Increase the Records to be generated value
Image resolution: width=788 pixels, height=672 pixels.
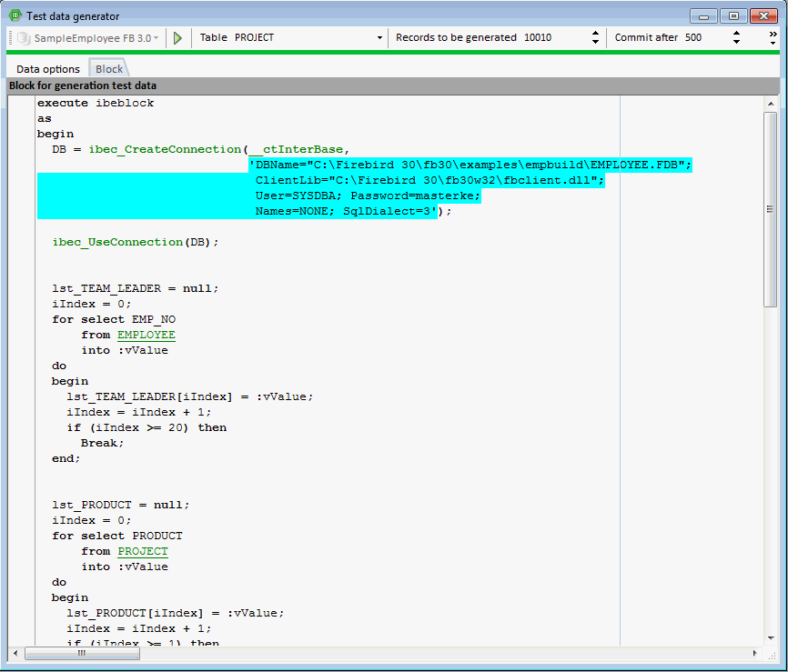pos(595,33)
